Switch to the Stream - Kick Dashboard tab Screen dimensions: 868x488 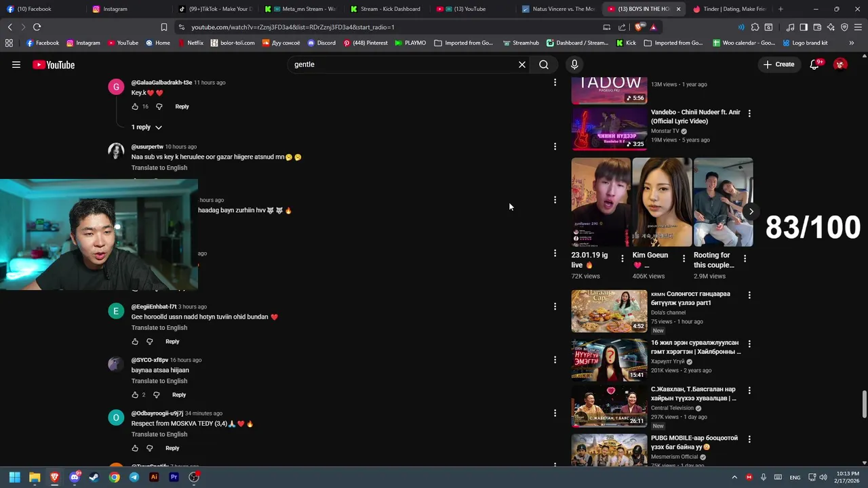385,9
